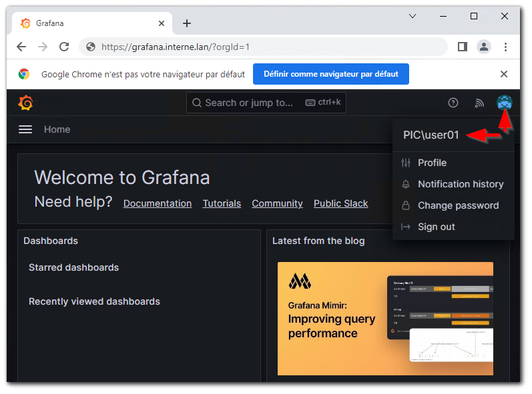Click the Grafana logo in the top bar
This screenshot has height=394, width=532.
26,103
